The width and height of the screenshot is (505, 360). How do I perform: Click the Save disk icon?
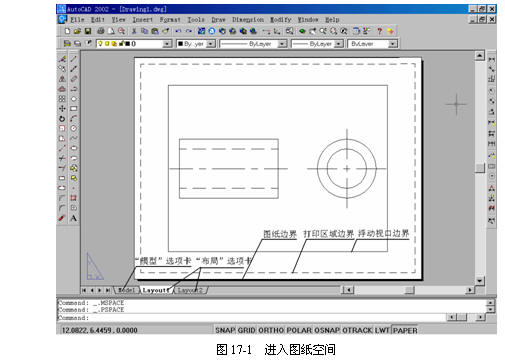[88, 31]
